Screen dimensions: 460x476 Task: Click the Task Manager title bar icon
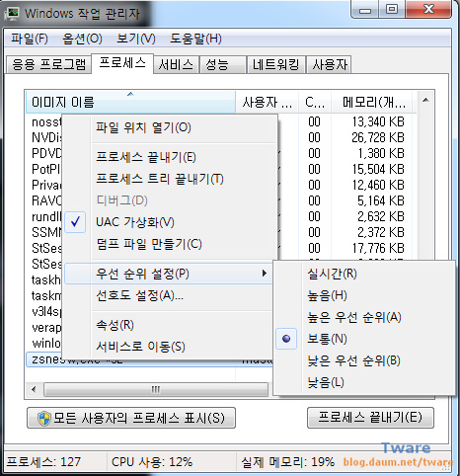(x=13, y=13)
